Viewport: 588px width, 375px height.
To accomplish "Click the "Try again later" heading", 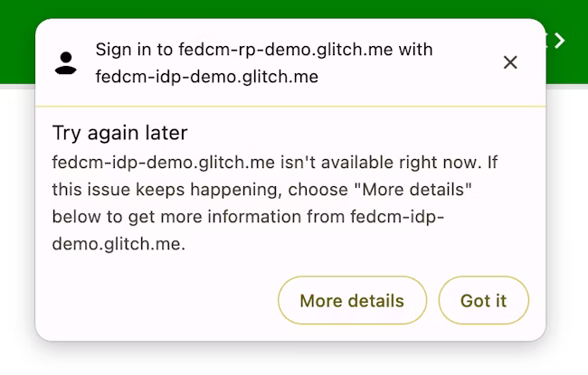I will tap(119, 133).
